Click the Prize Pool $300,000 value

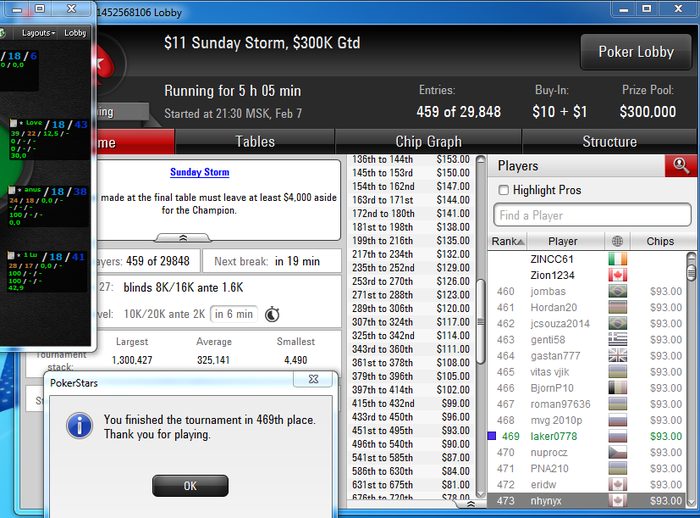point(647,112)
